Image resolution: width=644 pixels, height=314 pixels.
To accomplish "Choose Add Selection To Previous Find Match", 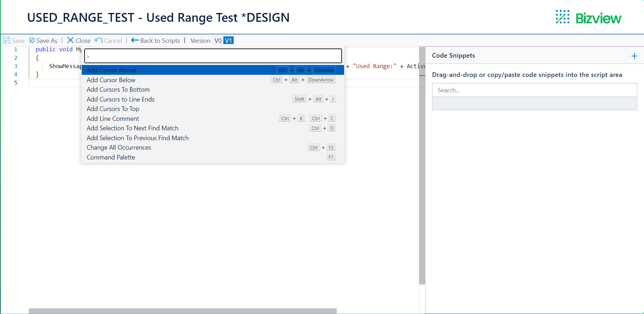I will 213,138.
